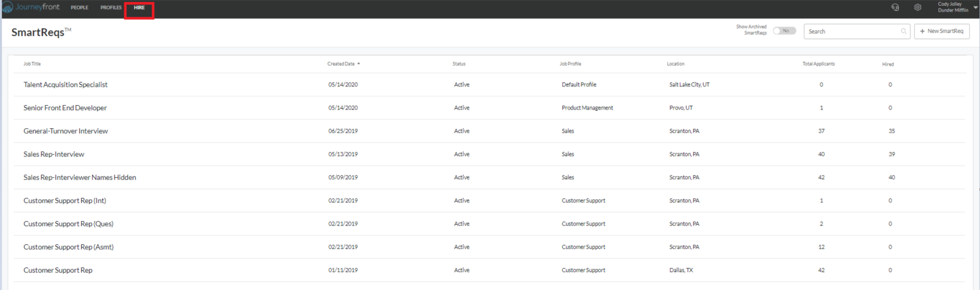Expand the Cody Jolley account dropdown arrow
The width and height of the screenshot is (980, 290).
[x=975, y=7]
